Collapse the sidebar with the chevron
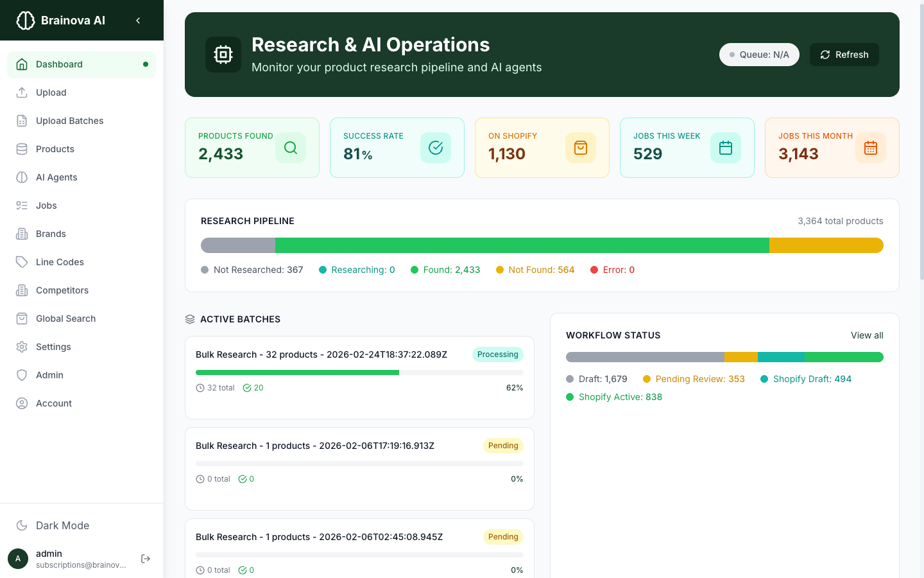Screen dimensions: 924x578 [x=137, y=20]
